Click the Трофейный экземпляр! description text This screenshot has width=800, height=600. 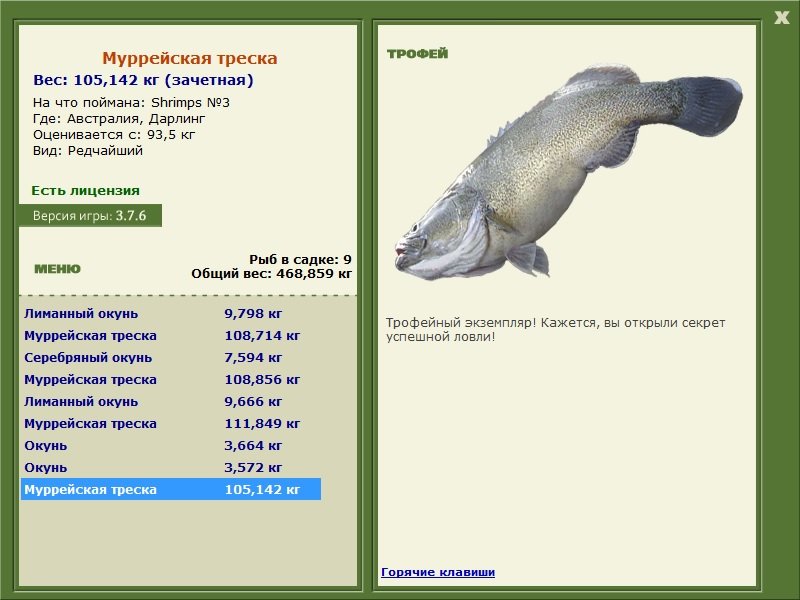coord(555,330)
